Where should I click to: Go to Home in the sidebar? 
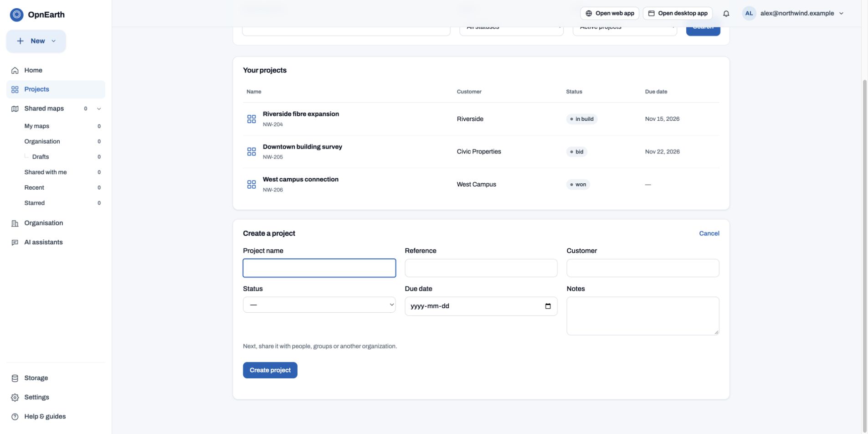(56, 70)
